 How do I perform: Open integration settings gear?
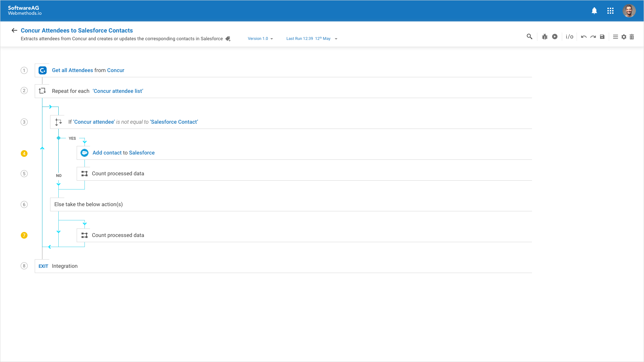click(624, 37)
